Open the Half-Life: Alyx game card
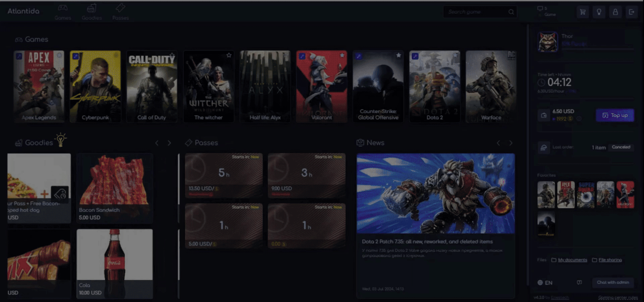644x302 pixels. [265, 86]
